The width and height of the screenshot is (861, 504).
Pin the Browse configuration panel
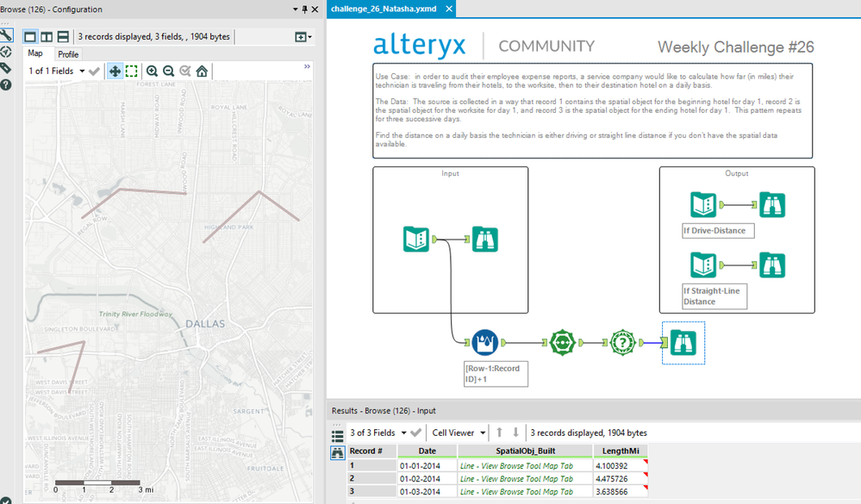click(305, 9)
